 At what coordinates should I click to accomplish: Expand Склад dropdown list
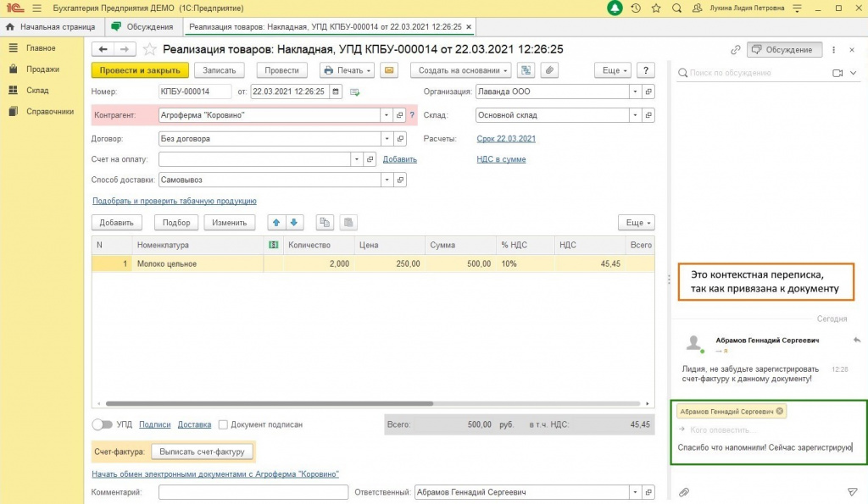635,115
